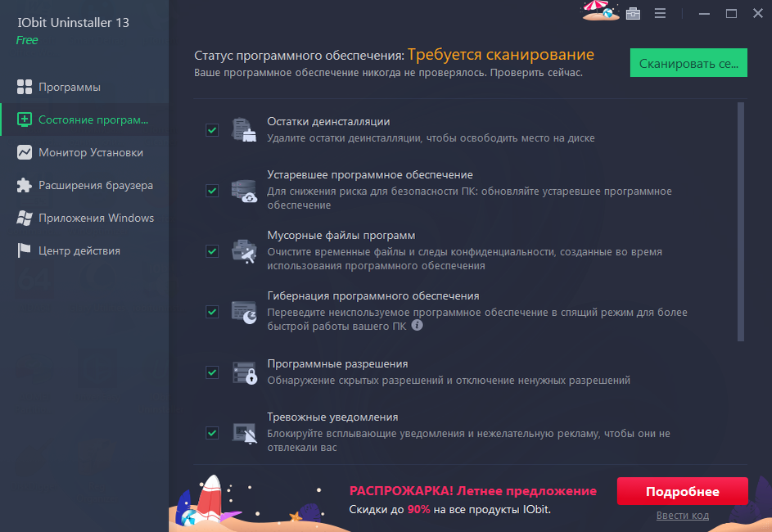Open the toolbox icon in title bar
Image resolution: width=772 pixels, height=532 pixels.
[633, 13]
